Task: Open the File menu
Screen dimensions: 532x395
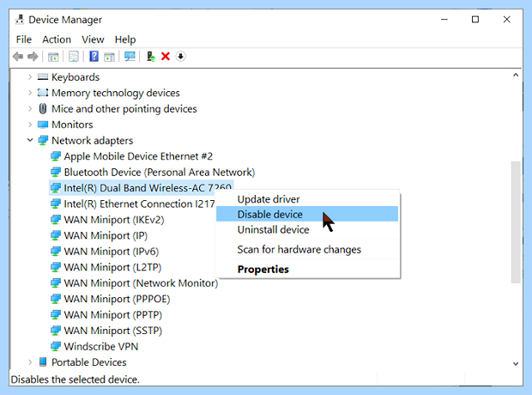Action: click(24, 39)
